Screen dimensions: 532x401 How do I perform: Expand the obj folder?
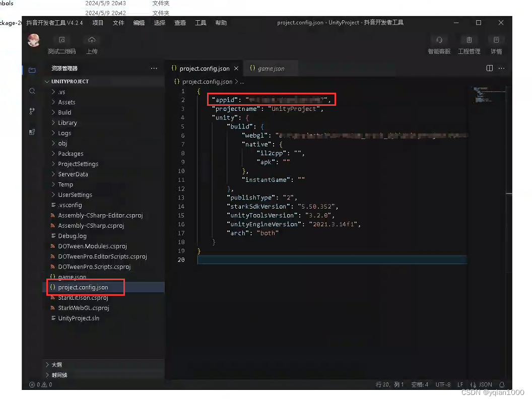coord(103,143)
